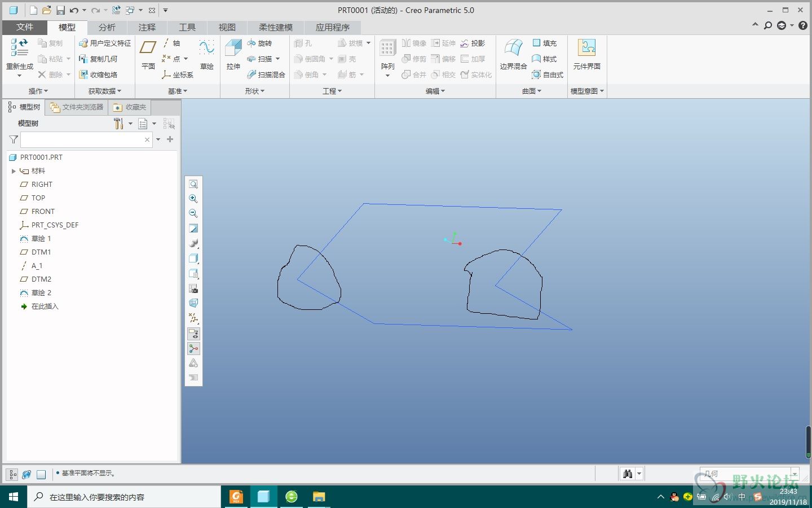This screenshot has width=812, height=508.
Task: Toggle perspective view in graphics toolbar
Action: tap(193, 303)
